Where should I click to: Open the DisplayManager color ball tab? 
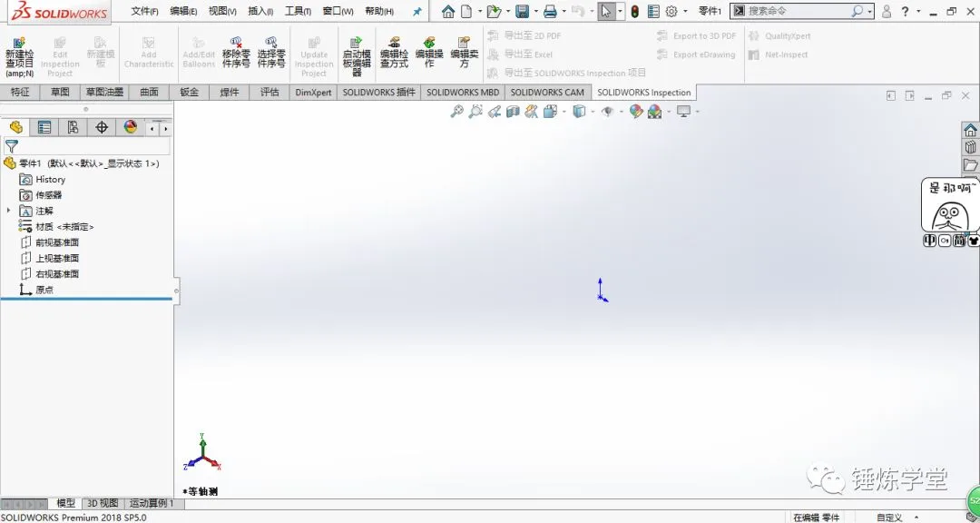pos(130,128)
